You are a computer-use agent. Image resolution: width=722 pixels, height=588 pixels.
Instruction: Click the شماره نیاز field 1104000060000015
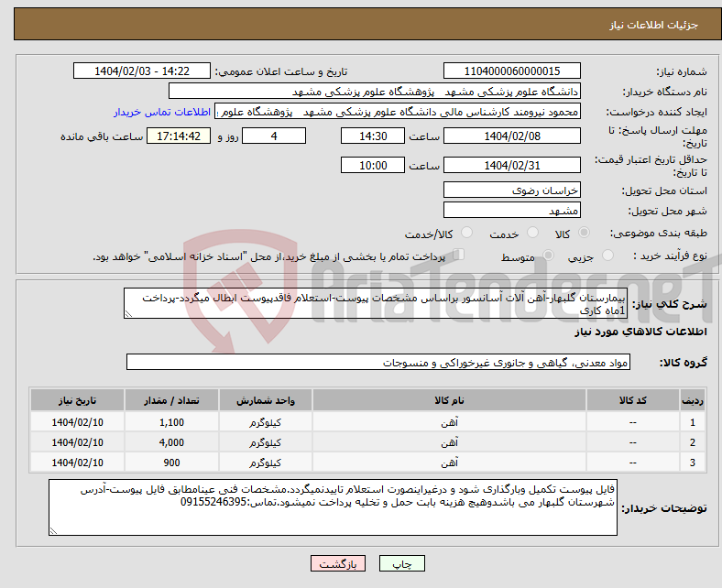coord(511,71)
